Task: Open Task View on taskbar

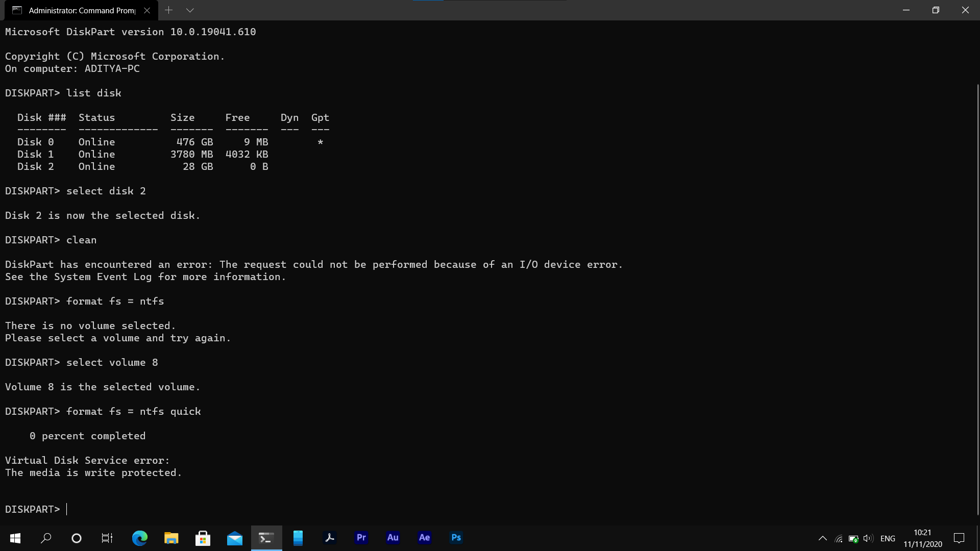Action: tap(107, 538)
